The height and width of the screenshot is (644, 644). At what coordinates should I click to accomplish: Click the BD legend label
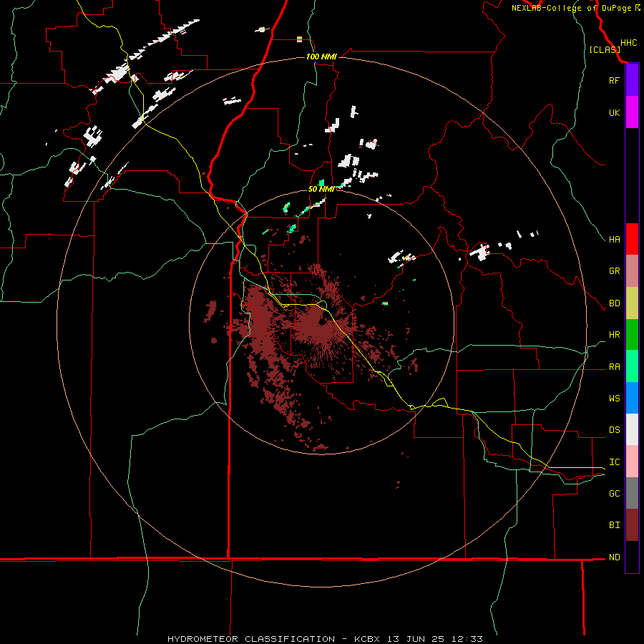(x=614, y=303)
